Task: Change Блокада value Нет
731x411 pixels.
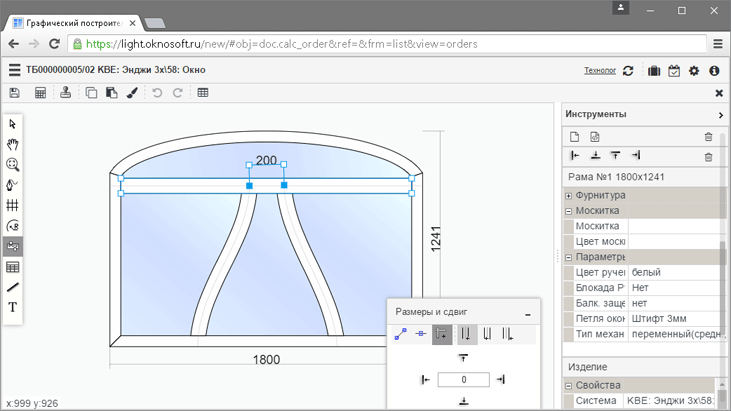Action: (x=674, y=288)
